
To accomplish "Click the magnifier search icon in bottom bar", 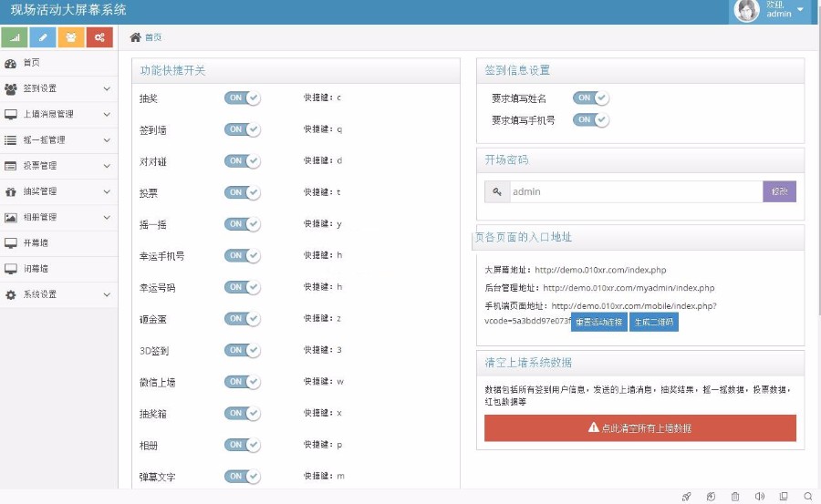I will (x=807, y=497).
